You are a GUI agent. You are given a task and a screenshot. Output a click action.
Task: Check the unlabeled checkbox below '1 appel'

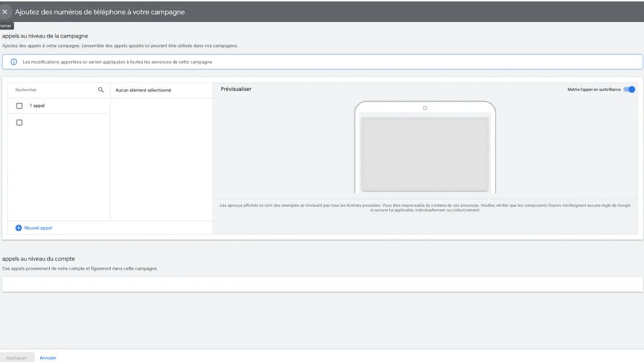[19, 123]
